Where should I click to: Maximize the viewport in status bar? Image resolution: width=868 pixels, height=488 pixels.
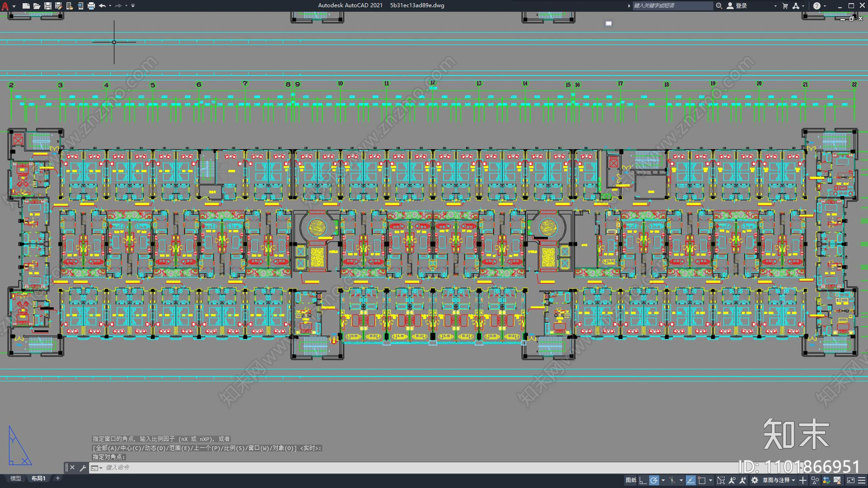(x=720, y=480)
